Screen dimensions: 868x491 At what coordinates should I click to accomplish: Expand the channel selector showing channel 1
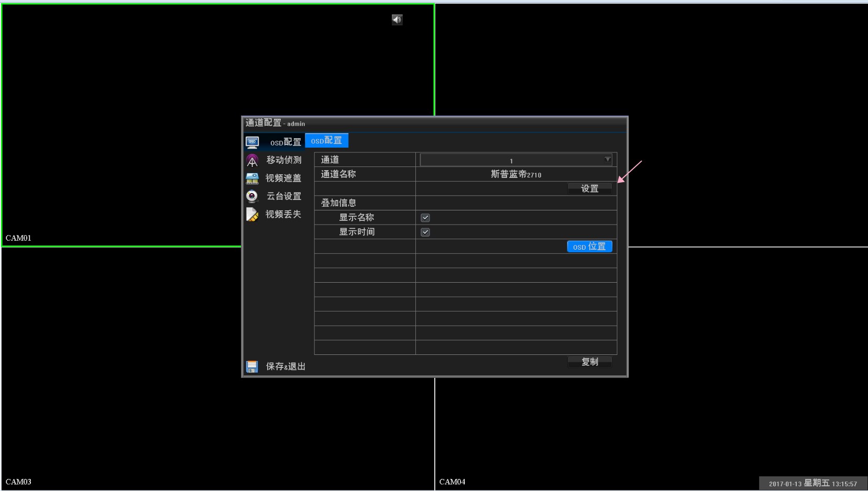pyautogui.click(x=516, y=160)
